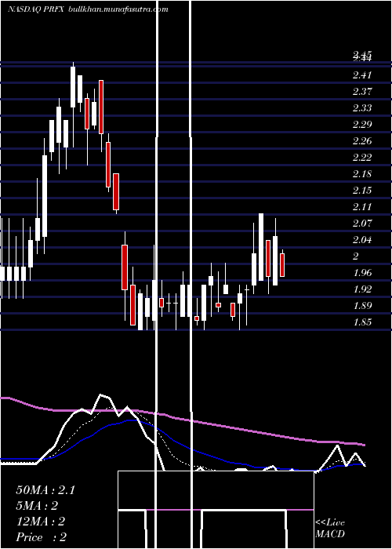Click the bullkhan.munafasutra.com watermark text
The image size is (392, 549).
point(118,9)
